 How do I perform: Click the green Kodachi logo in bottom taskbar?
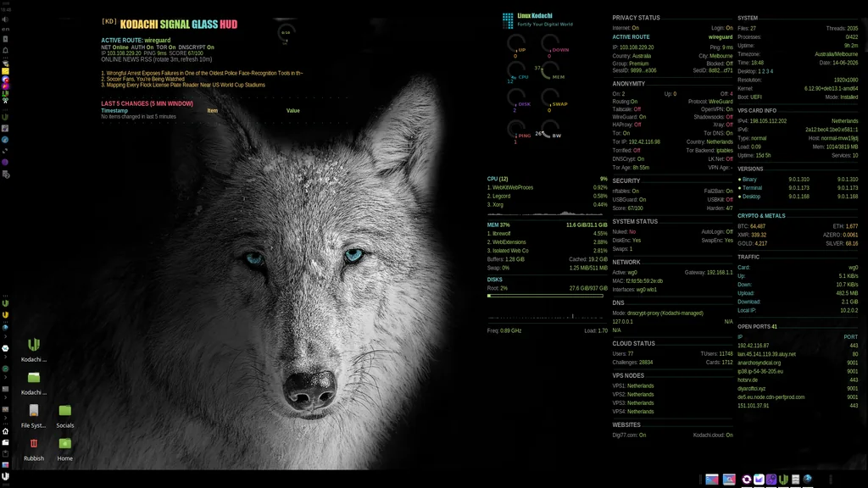pos(783,480)
